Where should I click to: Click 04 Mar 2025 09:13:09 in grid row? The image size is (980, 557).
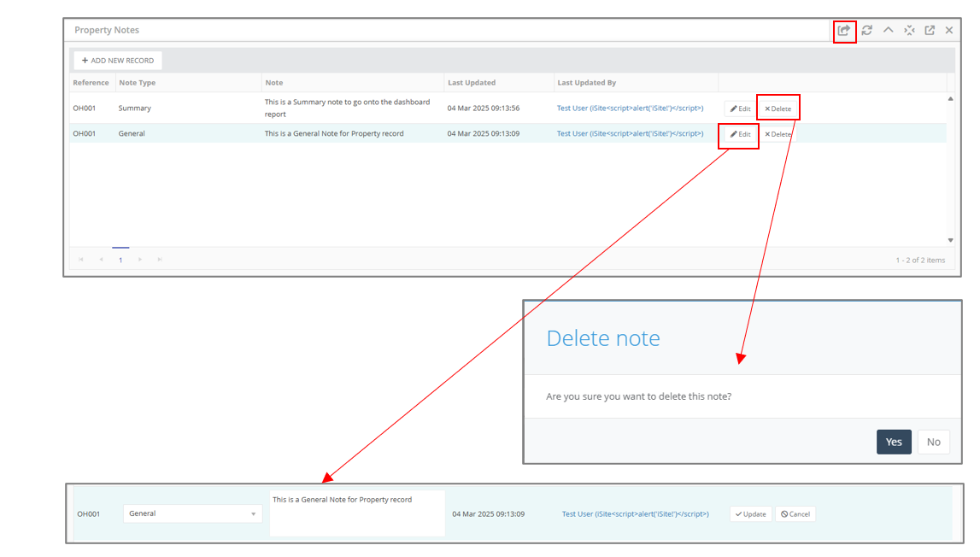[x=484, y=134]
